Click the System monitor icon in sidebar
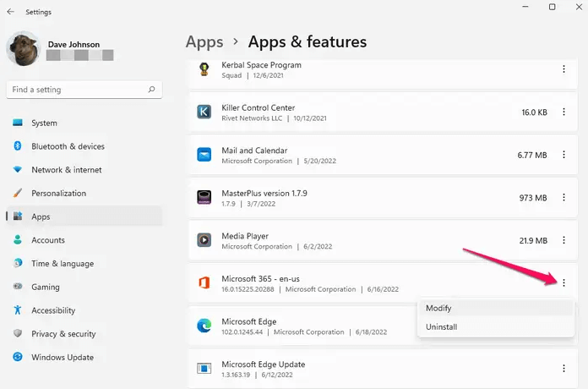588x389 pixels. 17,123
